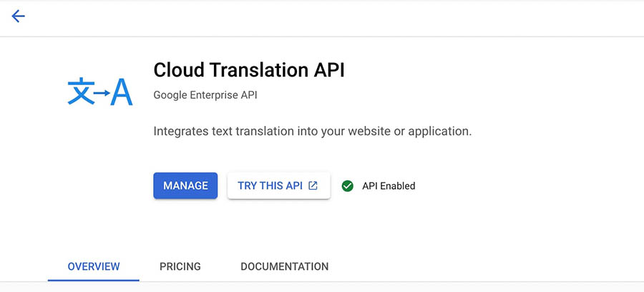Click the external link icon beside Try This API

(x=313, y=185)
